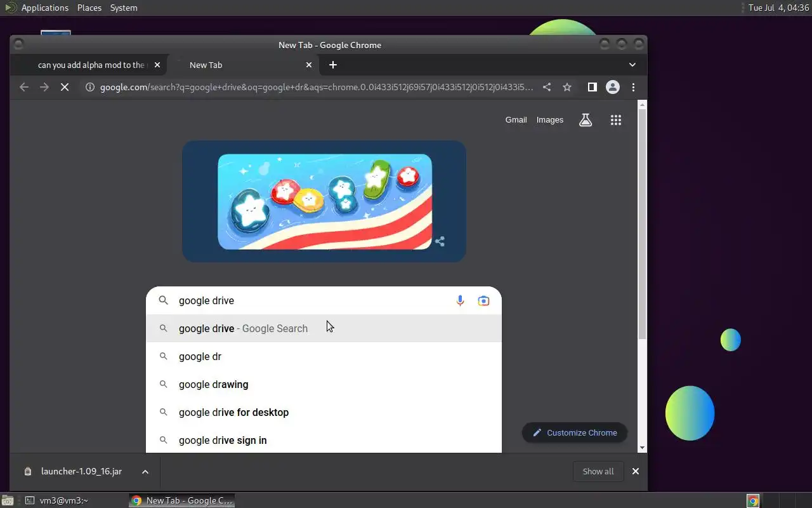Open the Places menu
812x508 pixels.
click(89, 8)
